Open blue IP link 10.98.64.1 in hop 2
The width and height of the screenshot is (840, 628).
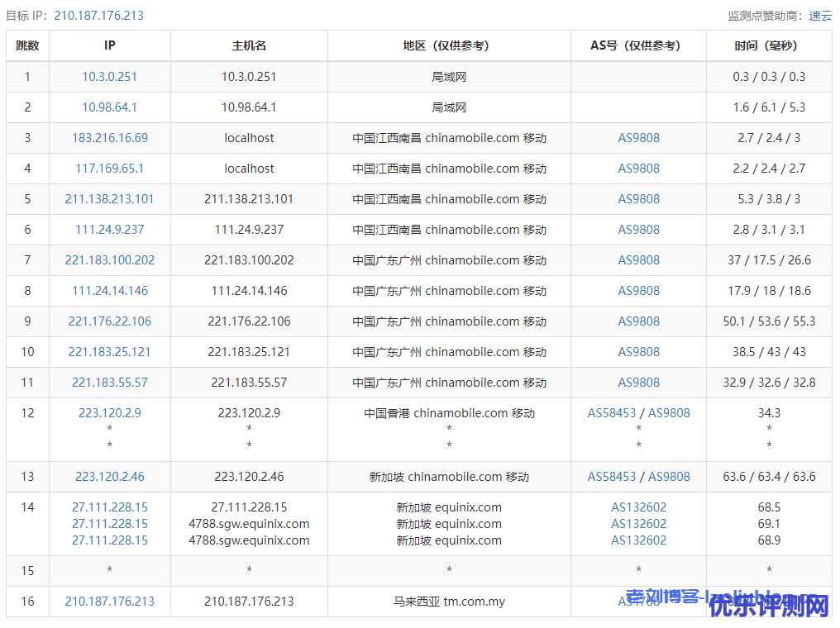109,107
